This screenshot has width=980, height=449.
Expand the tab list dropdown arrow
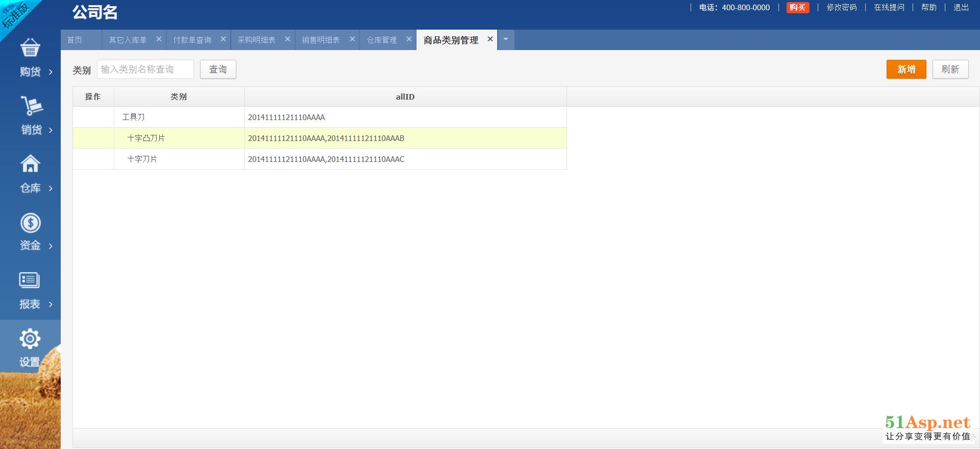[x=506, y=39]
